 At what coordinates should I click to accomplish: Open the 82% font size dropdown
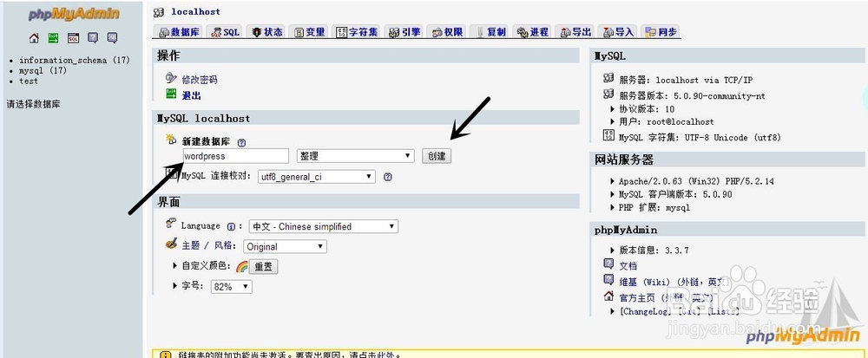tap(232, 287)
